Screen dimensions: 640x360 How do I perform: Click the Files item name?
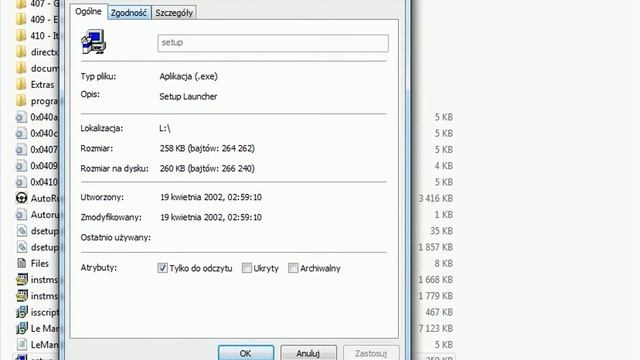click(40, 263)
